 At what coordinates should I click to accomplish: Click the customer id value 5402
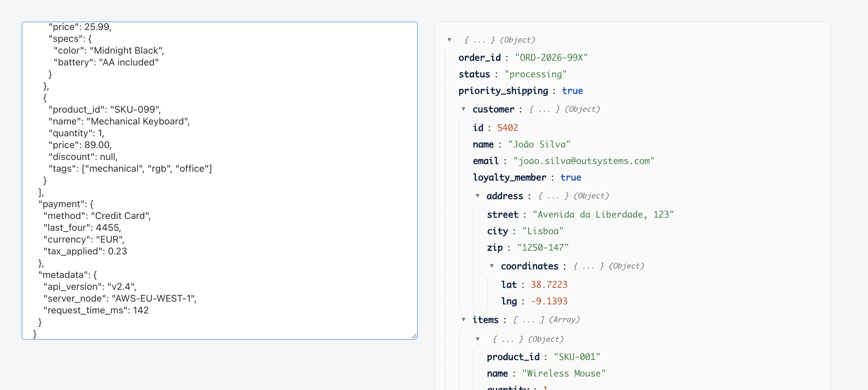coord(507,128)
